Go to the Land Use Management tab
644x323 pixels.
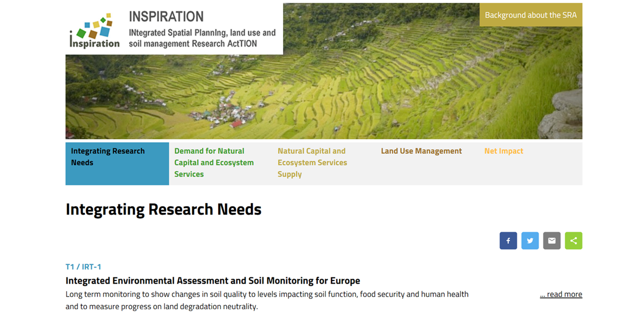point(421,151)
